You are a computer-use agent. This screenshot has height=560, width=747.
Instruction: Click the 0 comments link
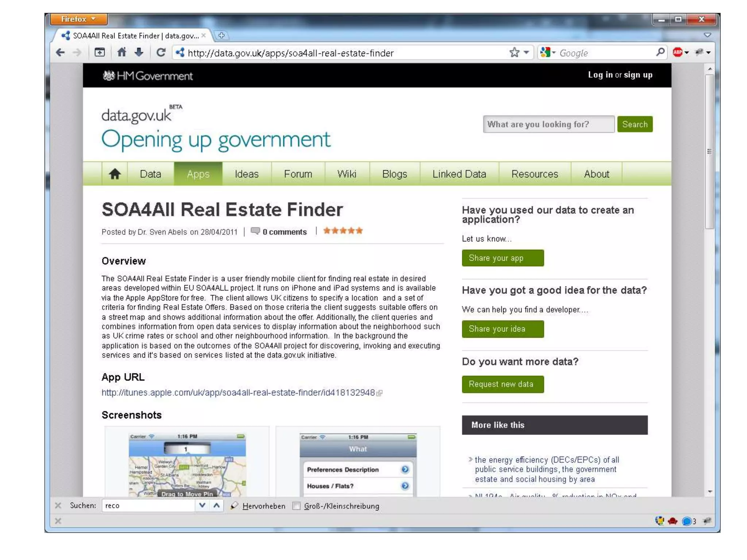click(x=285, y=232)
